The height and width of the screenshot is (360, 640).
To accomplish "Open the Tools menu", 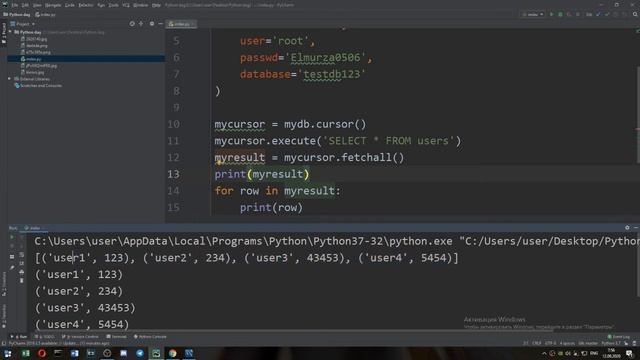I will 113,5.
